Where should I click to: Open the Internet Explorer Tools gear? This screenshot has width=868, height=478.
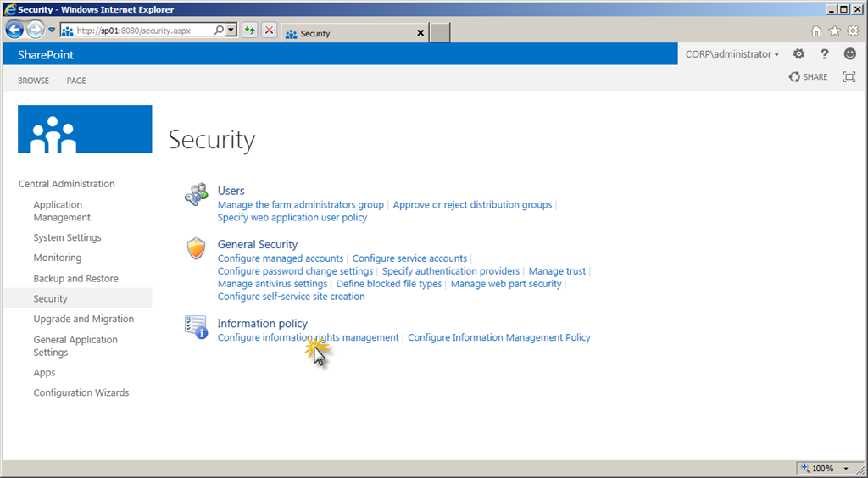[x=853, y=31]
